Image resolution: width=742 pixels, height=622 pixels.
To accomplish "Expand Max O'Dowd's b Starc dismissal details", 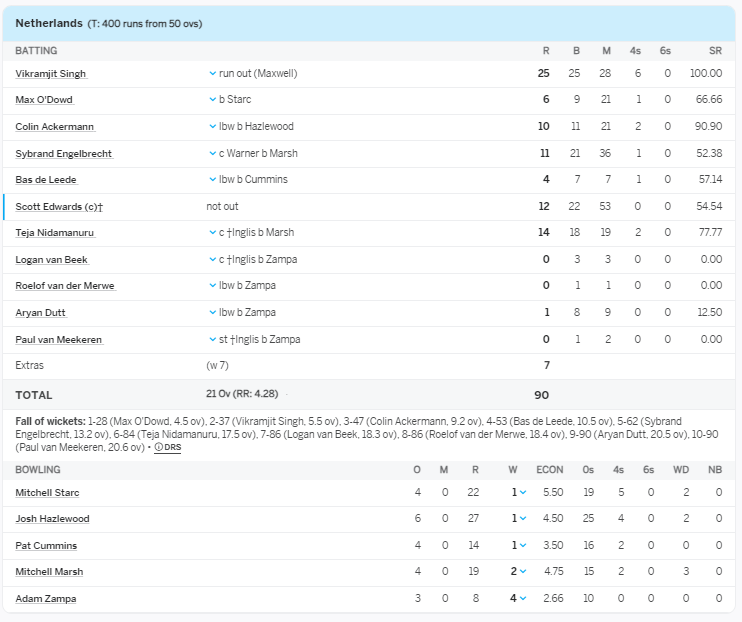I will click(x=212, y=100).
